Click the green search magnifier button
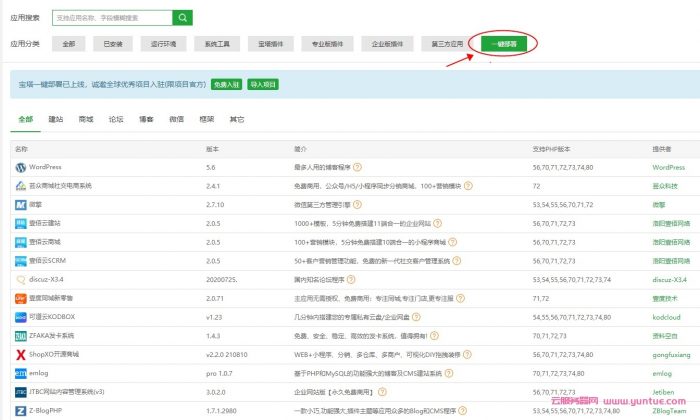700x420 pixels. point(181,17)
